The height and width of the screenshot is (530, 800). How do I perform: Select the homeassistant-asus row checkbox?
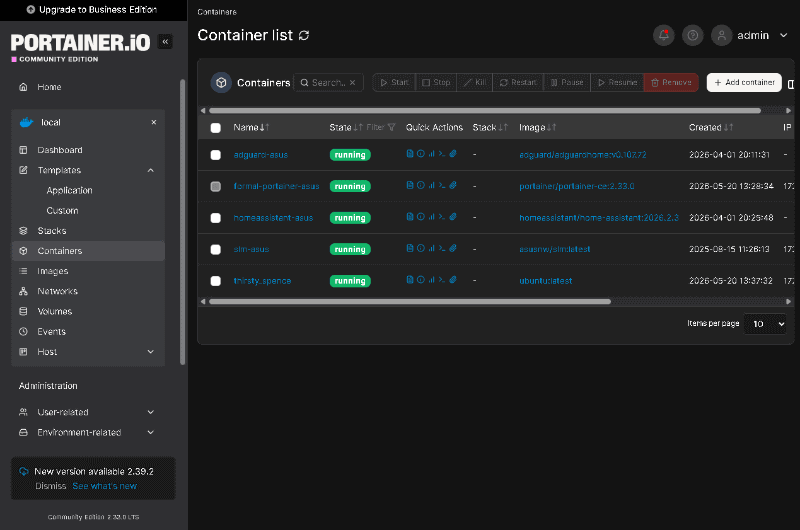click(x=216, y=218)
